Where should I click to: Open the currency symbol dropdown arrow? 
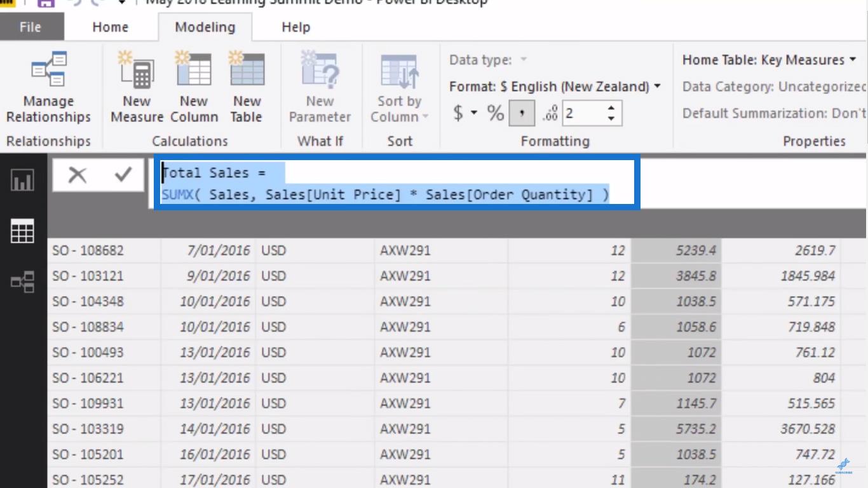click(x=474, y=113)
